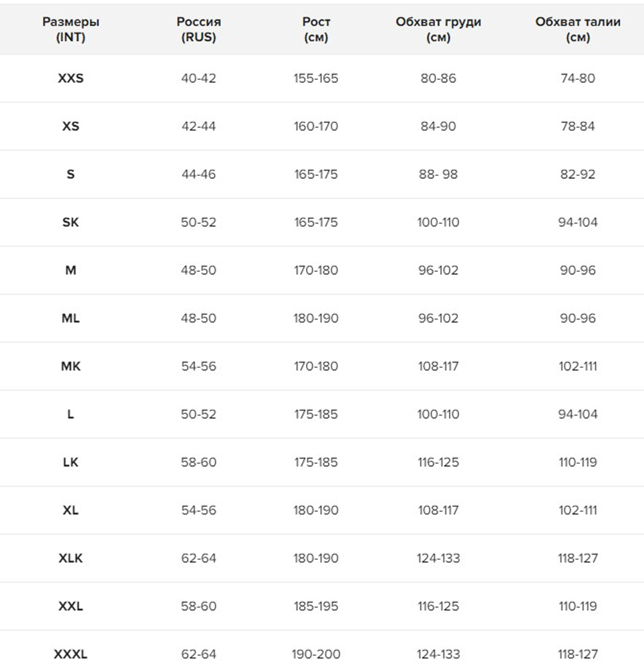Select the SK size label
Image resolution: width=644 pixels, height=670 pixels.
pos(71,222)
